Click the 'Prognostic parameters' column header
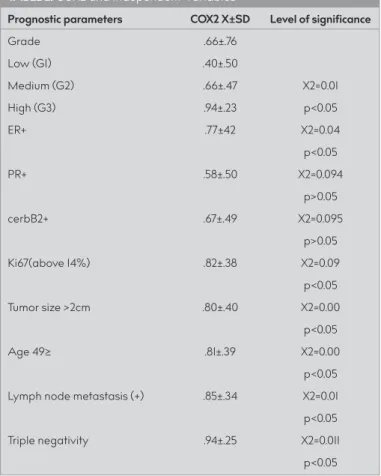Image resolution: width=381 pixels, height=476 pixels. 65,19
